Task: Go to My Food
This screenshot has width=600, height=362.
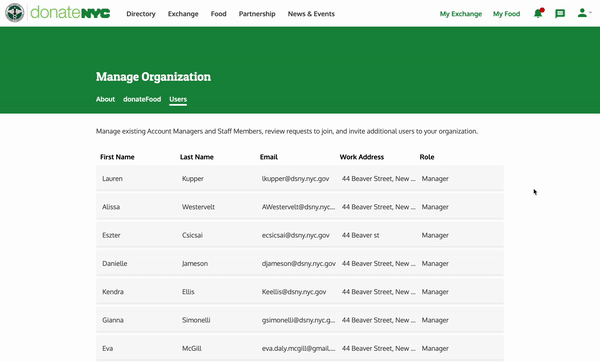Action: (506, 14)
